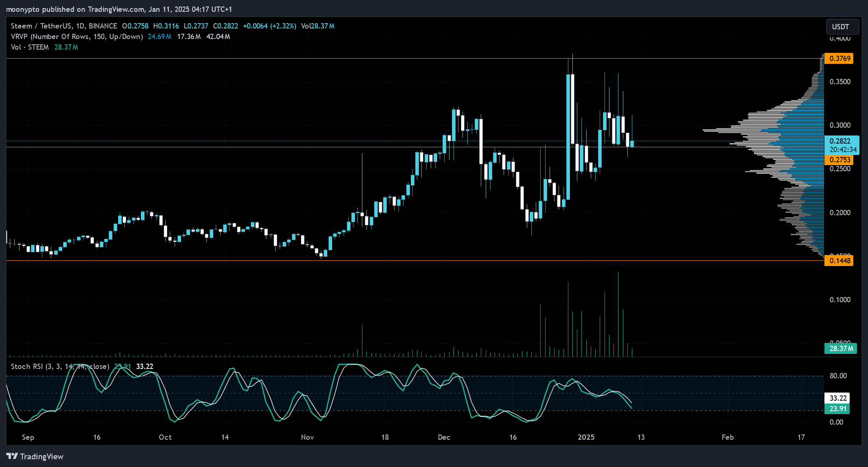
Task: Click the 13 date label on time axis
Action: 641,437
